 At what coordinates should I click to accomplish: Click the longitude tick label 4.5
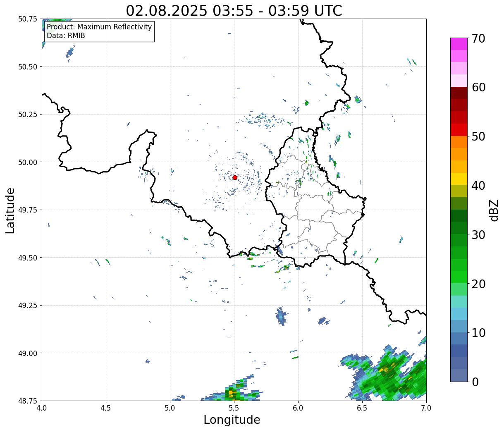[106, 408]
